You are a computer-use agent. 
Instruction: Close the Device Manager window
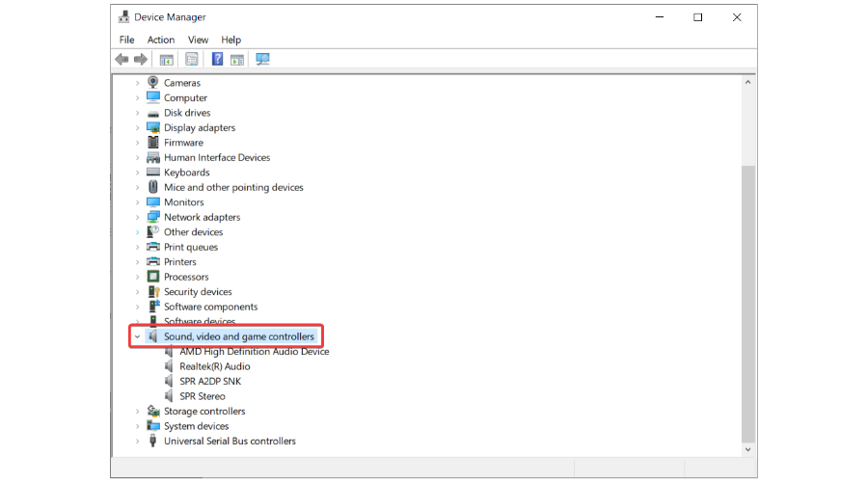737,17
